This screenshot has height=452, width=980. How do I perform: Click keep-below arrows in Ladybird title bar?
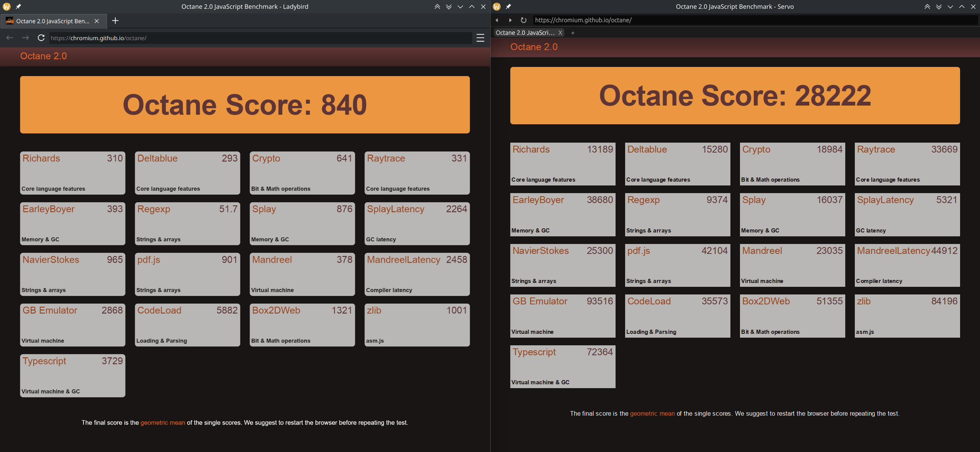pyautogui.click(x=449, y=7)
